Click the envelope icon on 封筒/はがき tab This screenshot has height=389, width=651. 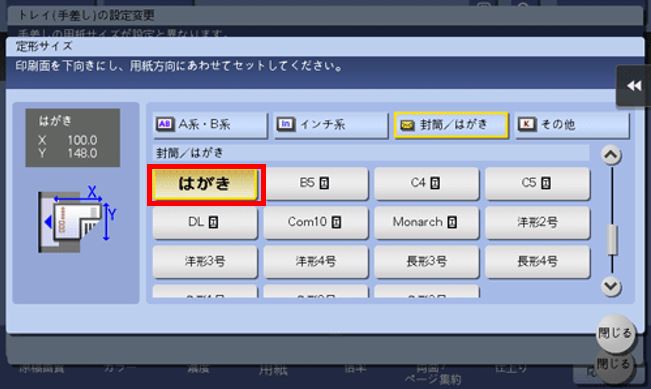[x=407, y=125]
